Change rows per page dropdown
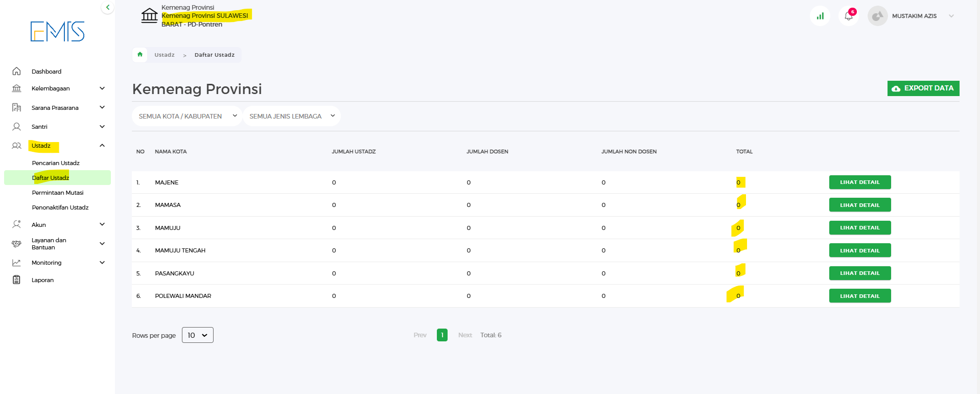Image resolution: width=980 pixels, height=394 pixels. click(x=197, y=335)
